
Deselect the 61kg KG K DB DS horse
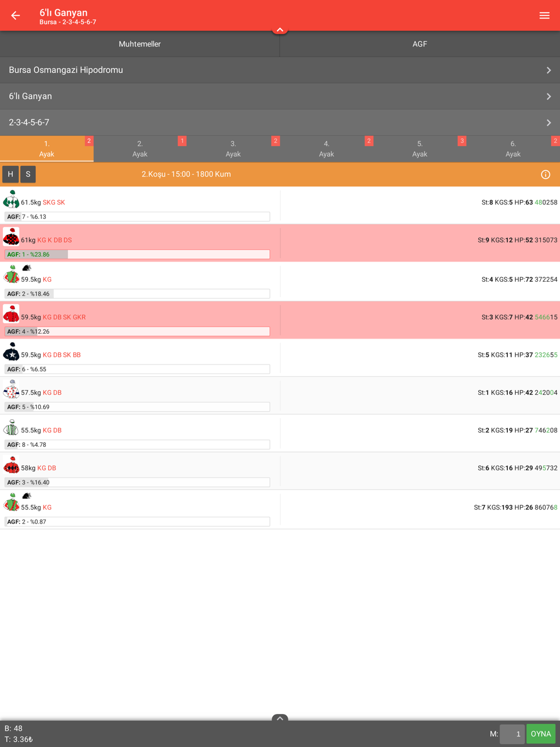pyautogui.click(x=280, y=243)
